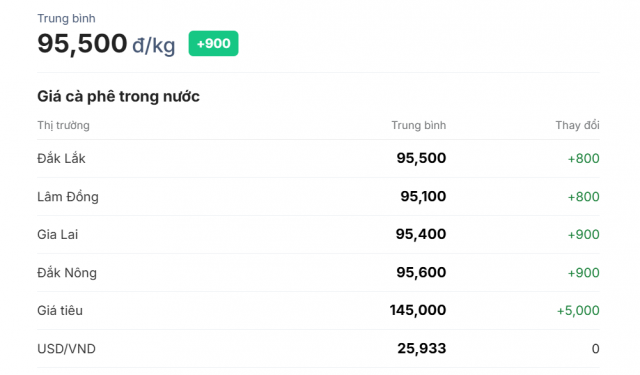Select the Đắk Lắk market row

coord(318,158)
